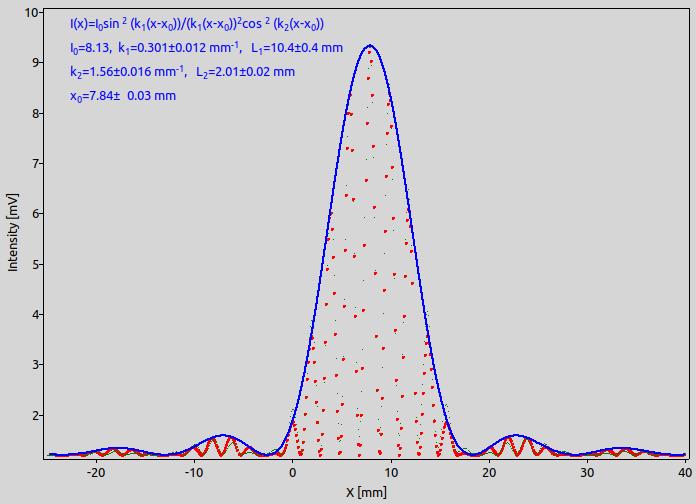The image size is (696, 504).
Task: Click the blue side lobe peak near x=-7
Action: (x=223, y=435)
